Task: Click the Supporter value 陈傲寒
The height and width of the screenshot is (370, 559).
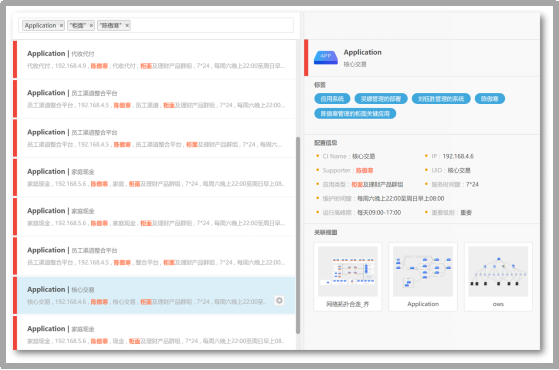Action: [x=364, y=170]
